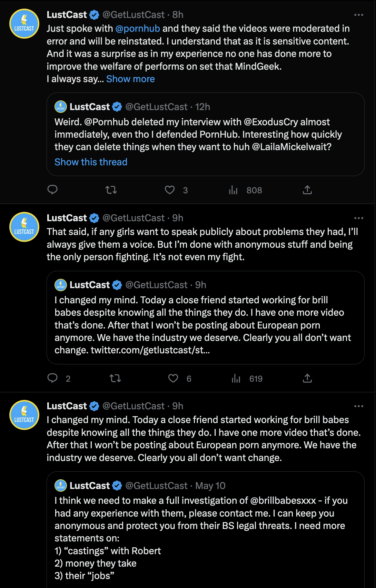Open reply icon with 2 replies
This screenshot has width=376, height=588.
[x=52, y=378]
